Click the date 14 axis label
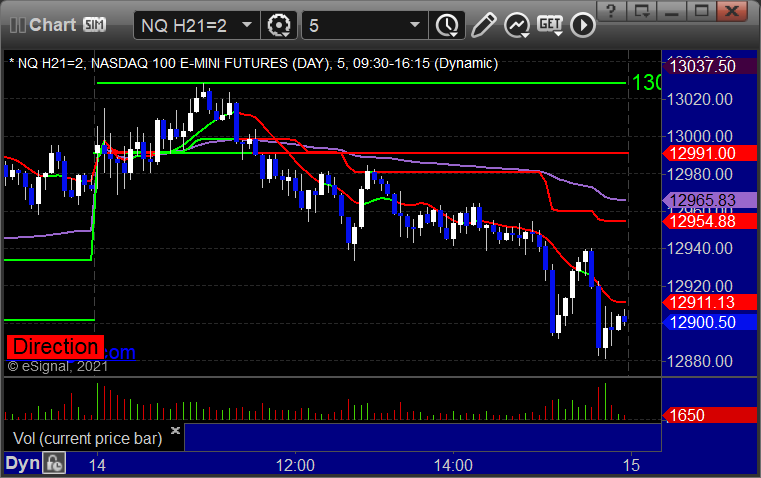 coord(97,465)
